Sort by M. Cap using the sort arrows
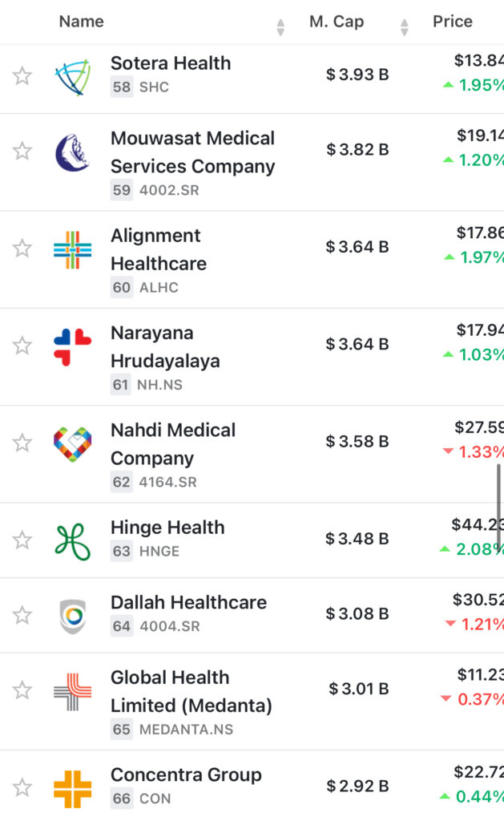Viewport: 504px width, 821px height. (x=405, y=26)
